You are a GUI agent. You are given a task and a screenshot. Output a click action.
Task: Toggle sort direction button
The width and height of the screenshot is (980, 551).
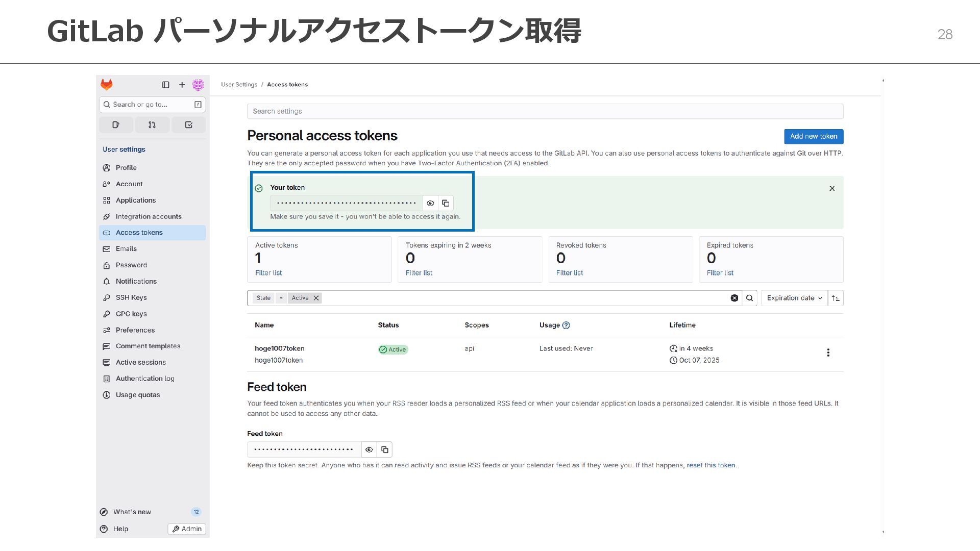coord(835,298)
